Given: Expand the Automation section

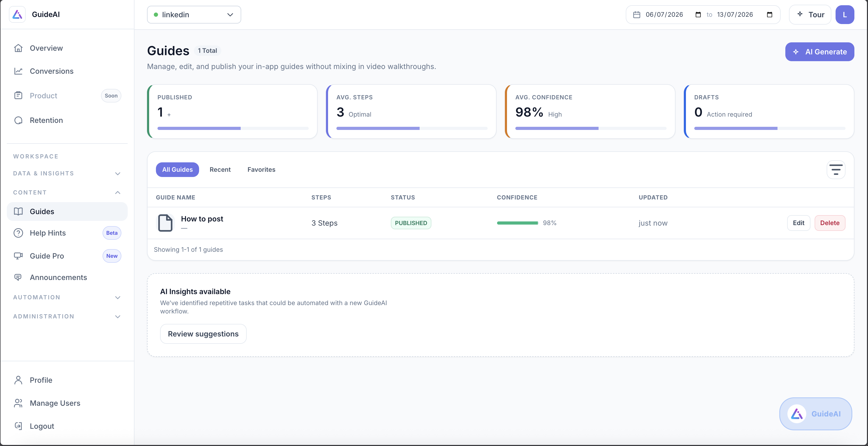Looking at the screenshot, I should point(67,298).
